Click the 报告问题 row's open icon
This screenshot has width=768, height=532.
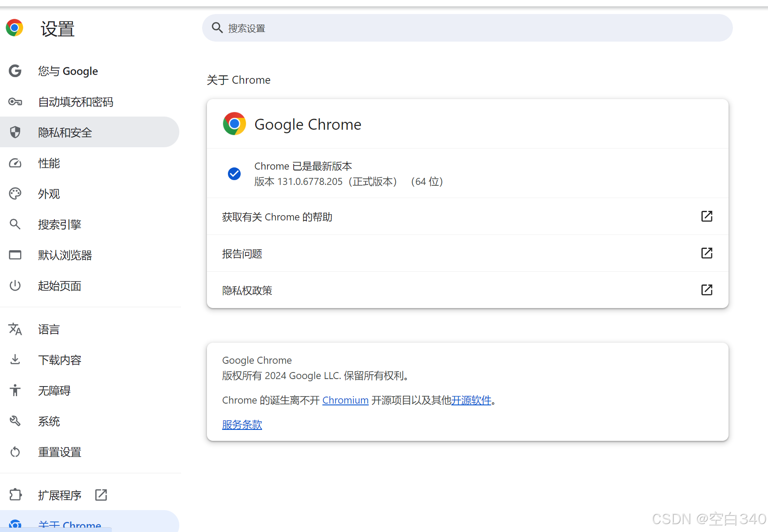pos(707,253)
